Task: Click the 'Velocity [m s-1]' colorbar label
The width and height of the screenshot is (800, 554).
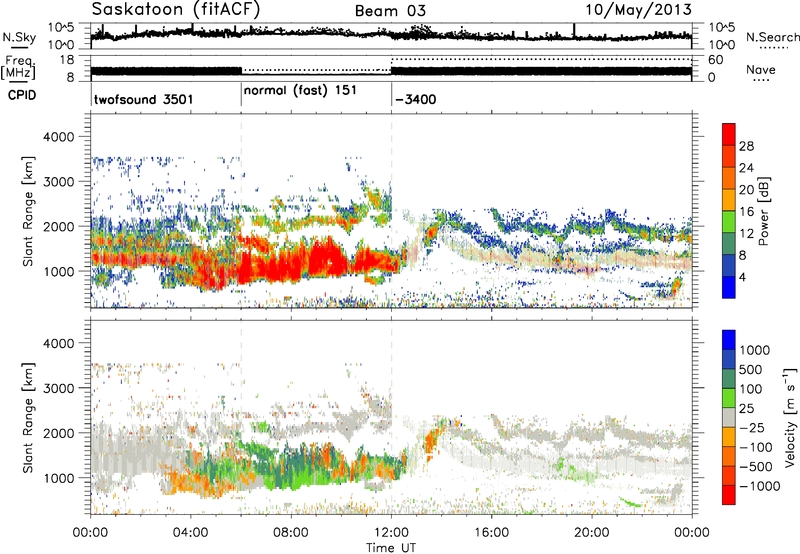Action: coord(790,417)
